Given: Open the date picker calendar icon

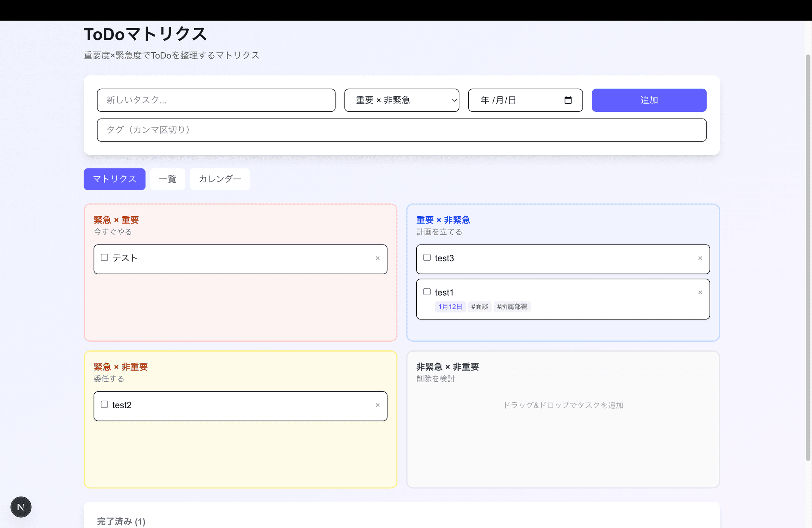Looking at the screenshot, I should coord(569,100).
